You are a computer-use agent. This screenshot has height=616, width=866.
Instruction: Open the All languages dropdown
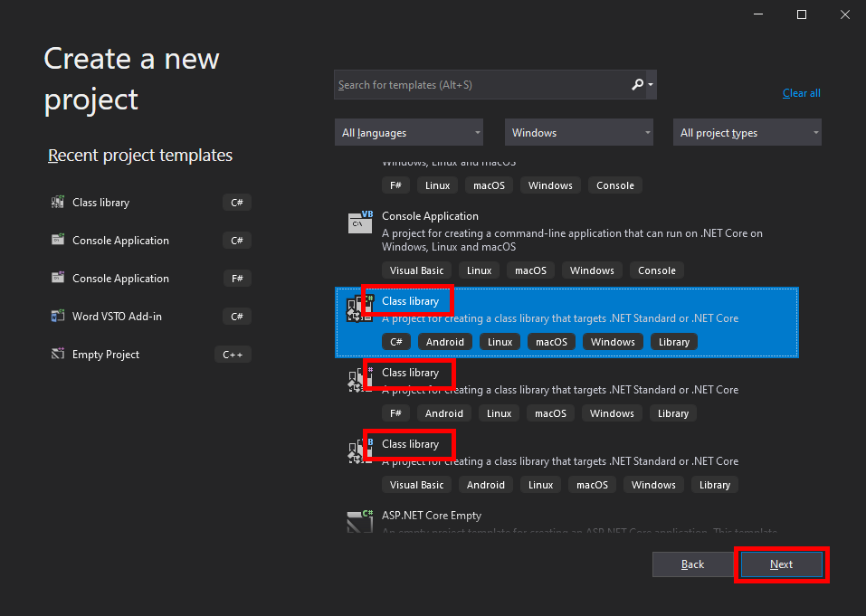click(409, 133)
